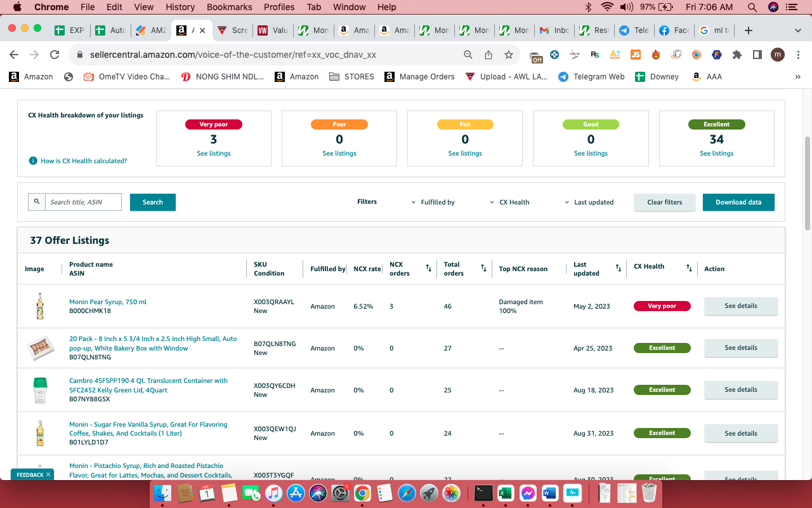Viewport: 812px width, 508px height.
Task: Open the tab search chevron in Chrome
Action: 797,30
